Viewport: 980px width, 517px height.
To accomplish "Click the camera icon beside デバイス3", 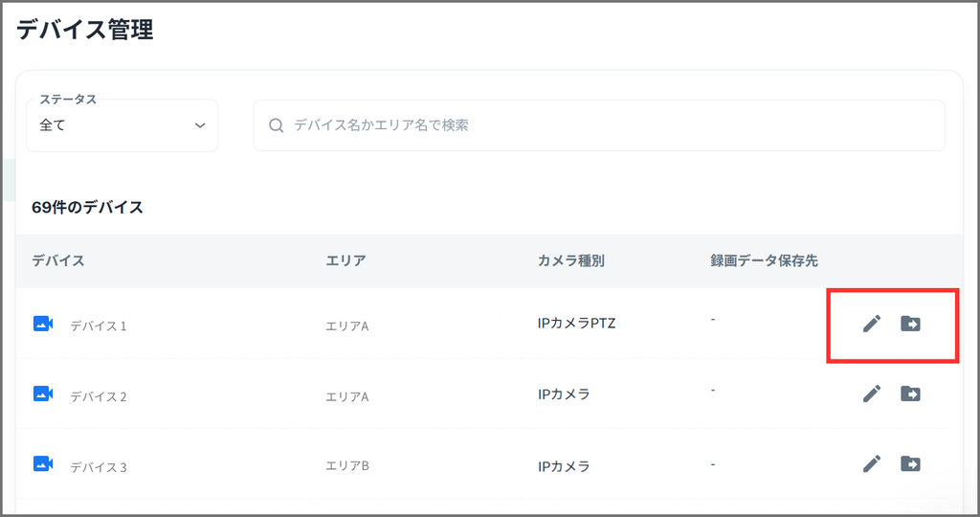I will [43, 464].
